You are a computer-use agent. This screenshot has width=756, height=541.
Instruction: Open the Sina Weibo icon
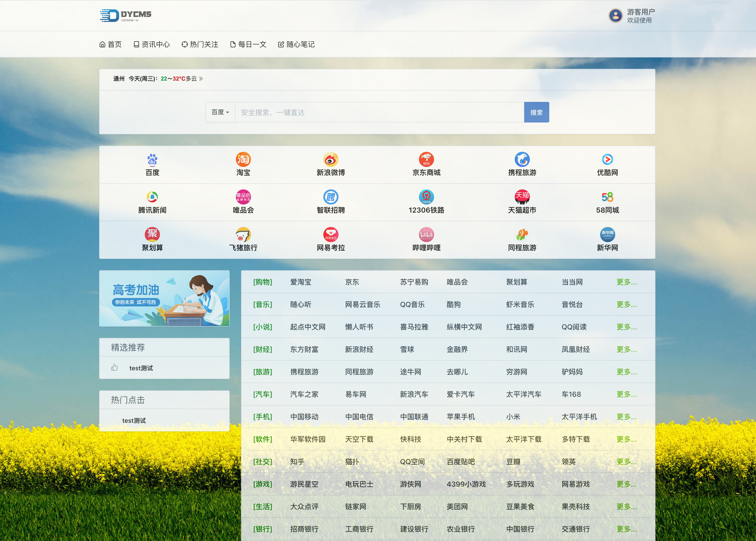pyautogui.click(x=330, y=160)
